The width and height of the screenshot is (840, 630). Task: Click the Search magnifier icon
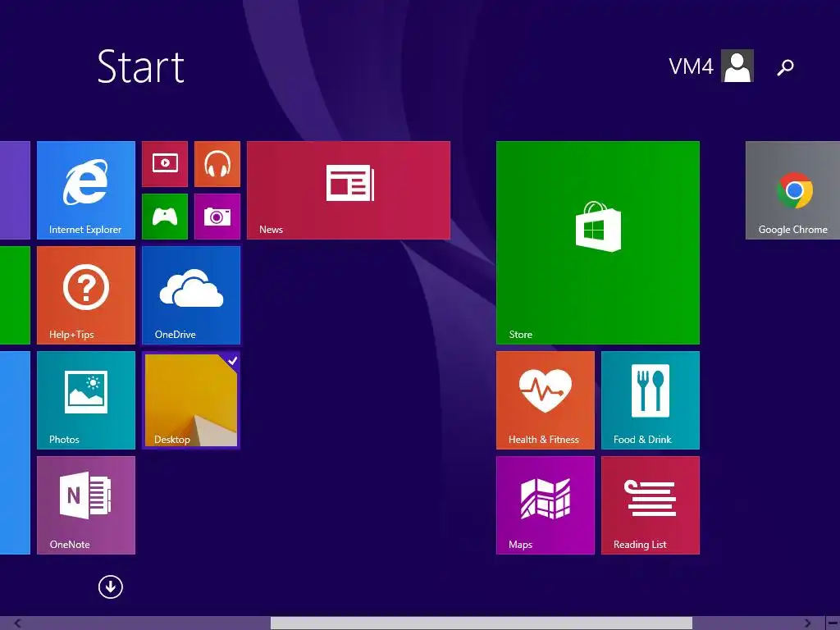785,67
